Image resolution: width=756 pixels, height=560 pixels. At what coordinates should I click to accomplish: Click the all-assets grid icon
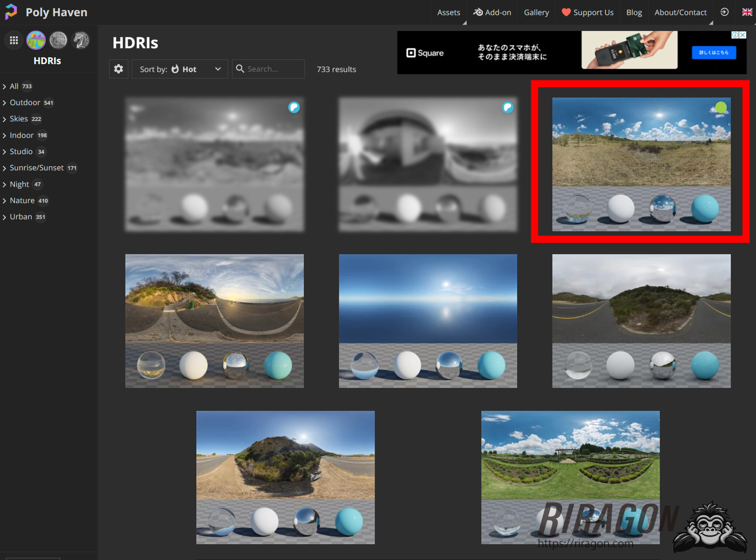pyautogui.click(x=14, y=40)
